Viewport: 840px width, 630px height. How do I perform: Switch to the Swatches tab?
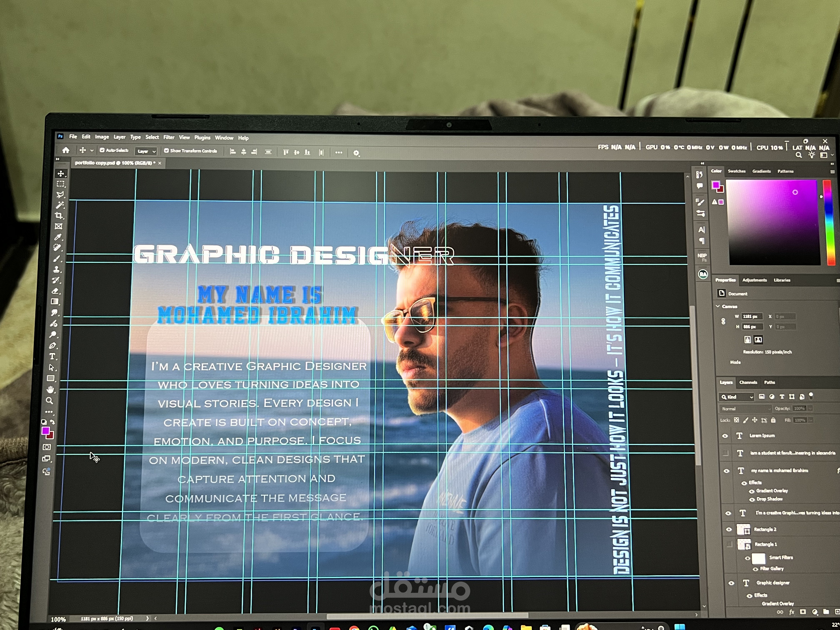point(736,171)
